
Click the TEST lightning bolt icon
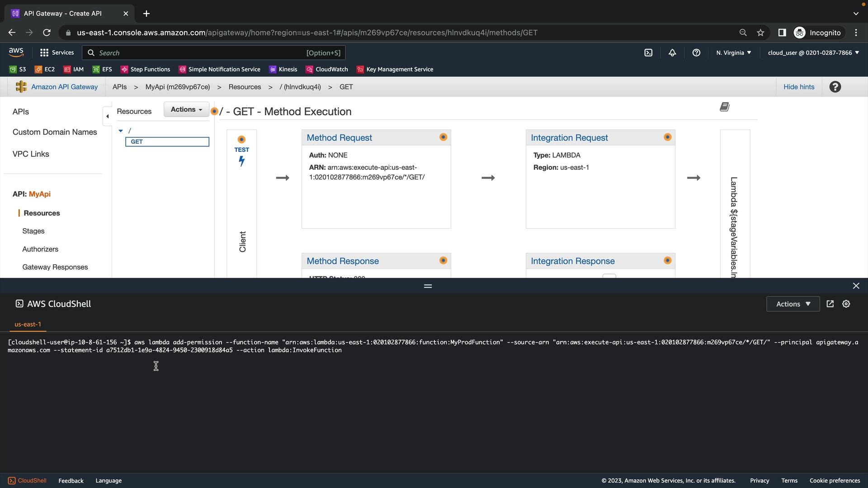coord(242,160)
